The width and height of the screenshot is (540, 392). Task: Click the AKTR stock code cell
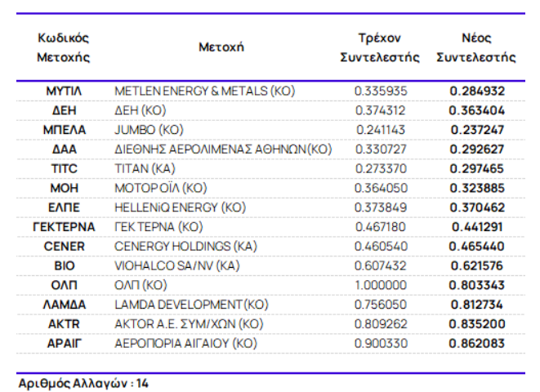coord(64,323)
